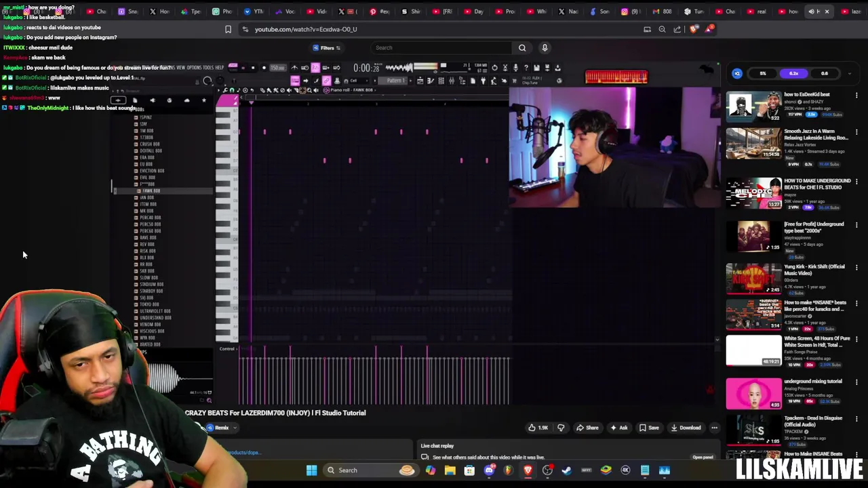Open the mixer icon in FL toolbar
The height and width of the screenshot is (488, 868).
tap(452, 81)
